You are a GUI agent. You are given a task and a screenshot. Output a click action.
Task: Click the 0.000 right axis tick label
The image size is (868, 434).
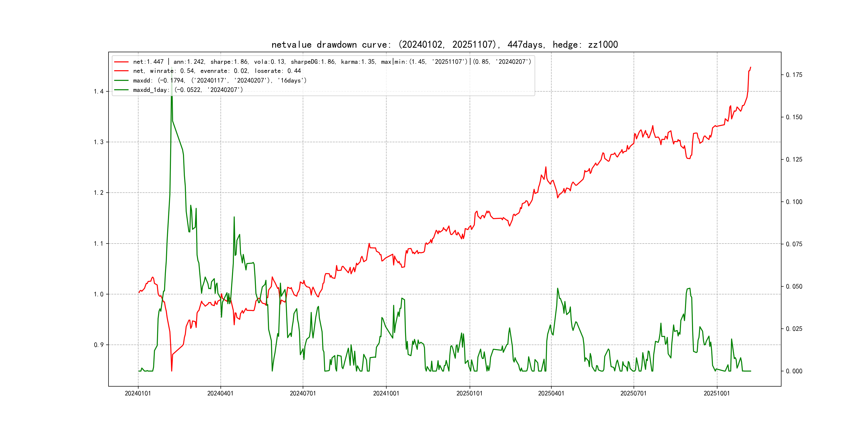(794, 371)
